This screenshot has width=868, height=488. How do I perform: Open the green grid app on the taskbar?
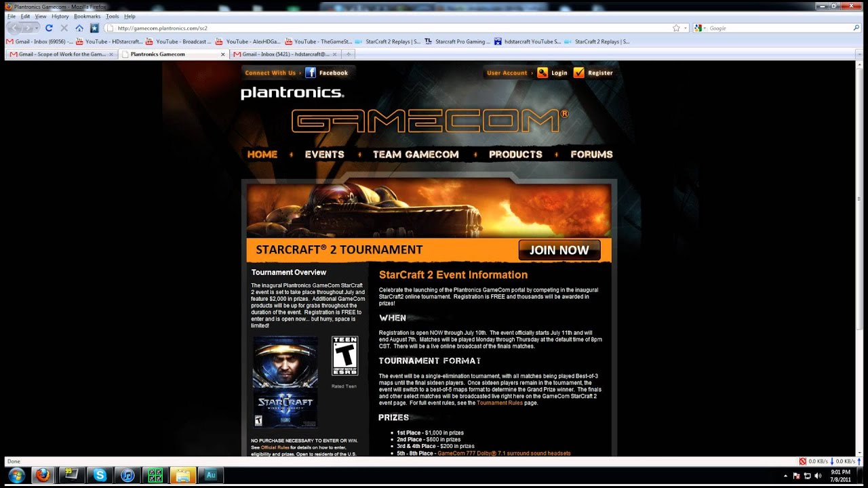[x=155, y=475]
